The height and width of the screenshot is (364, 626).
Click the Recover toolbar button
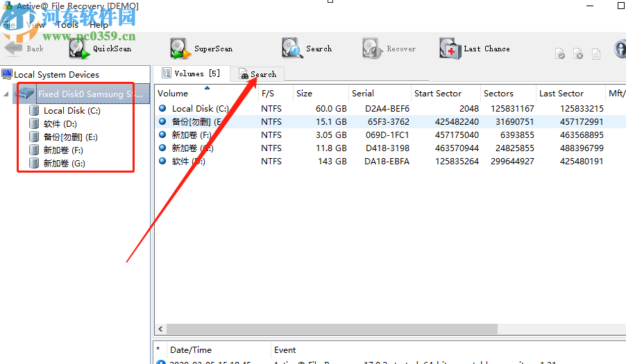[373, 49]
